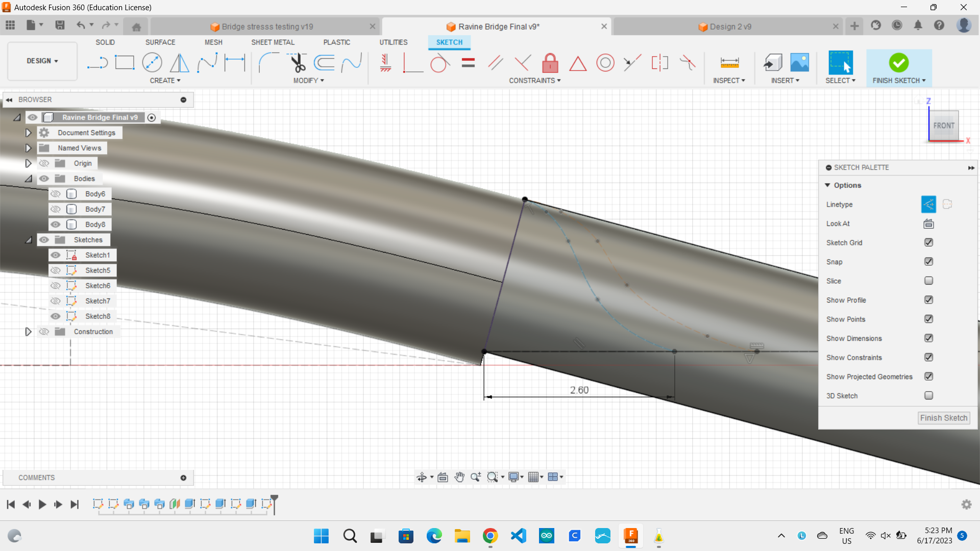Select the Fit Point Spline tool
Screen dimensions: 980x551
[207, 62]
